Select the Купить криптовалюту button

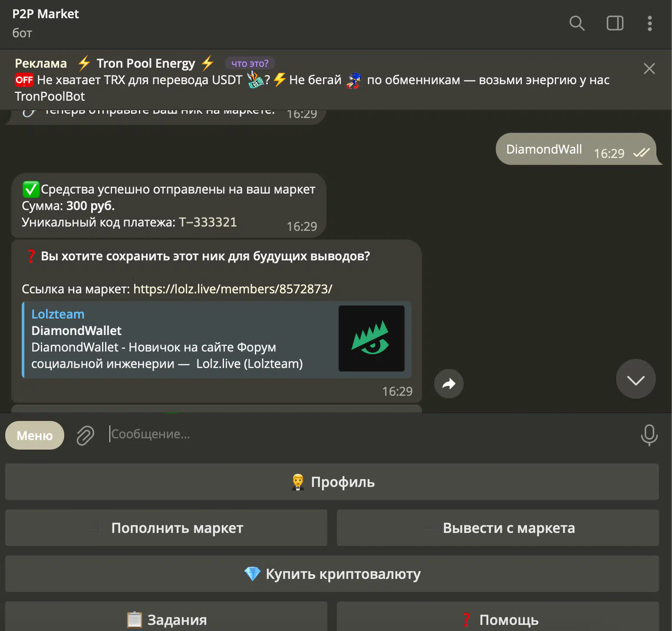click(x=332, y=574)
